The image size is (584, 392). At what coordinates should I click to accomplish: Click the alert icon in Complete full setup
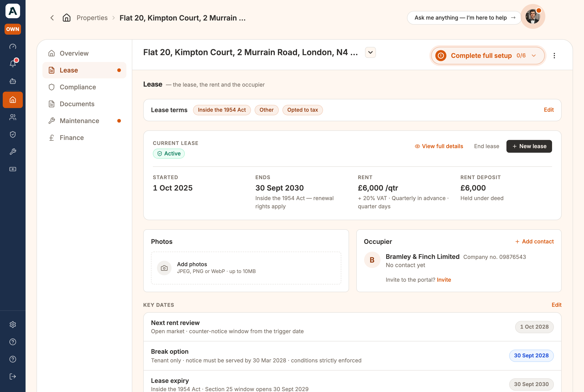441,56
